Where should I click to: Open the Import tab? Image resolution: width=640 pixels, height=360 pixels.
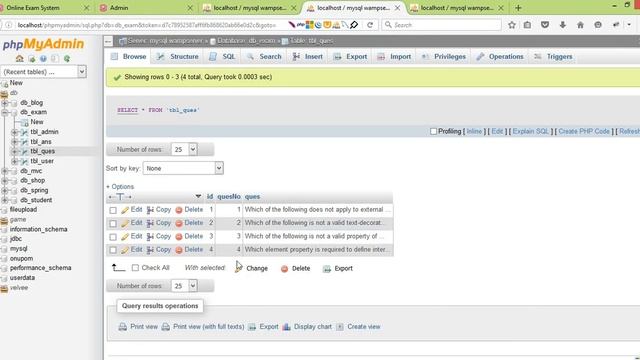394,57
